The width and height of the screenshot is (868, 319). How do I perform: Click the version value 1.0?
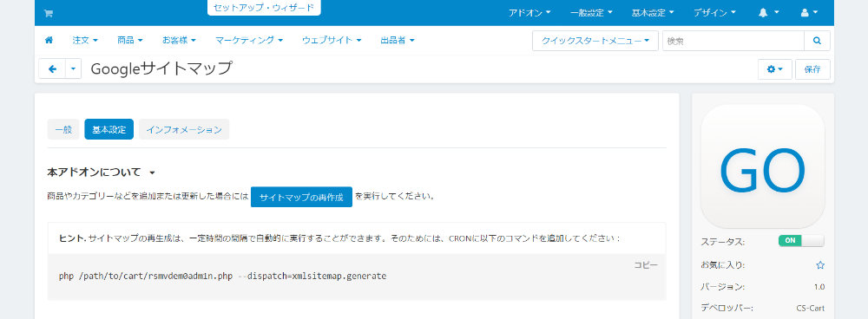(819, 287)
